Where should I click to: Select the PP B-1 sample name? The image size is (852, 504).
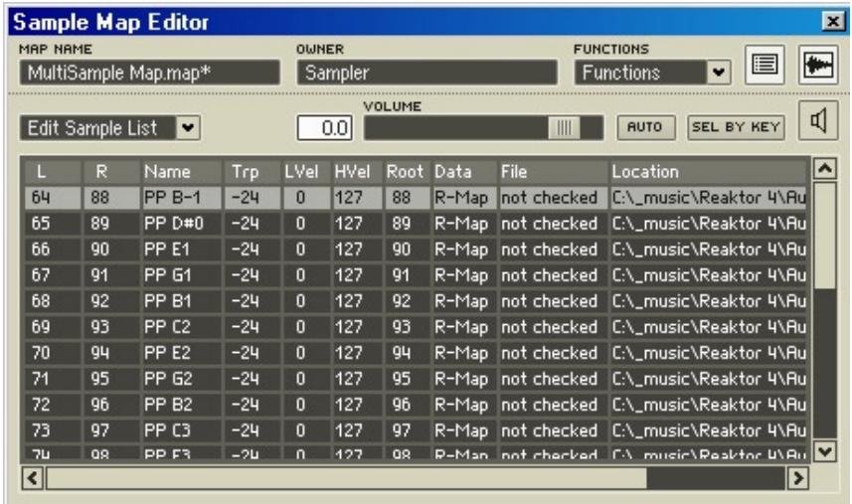pos(181,198)
